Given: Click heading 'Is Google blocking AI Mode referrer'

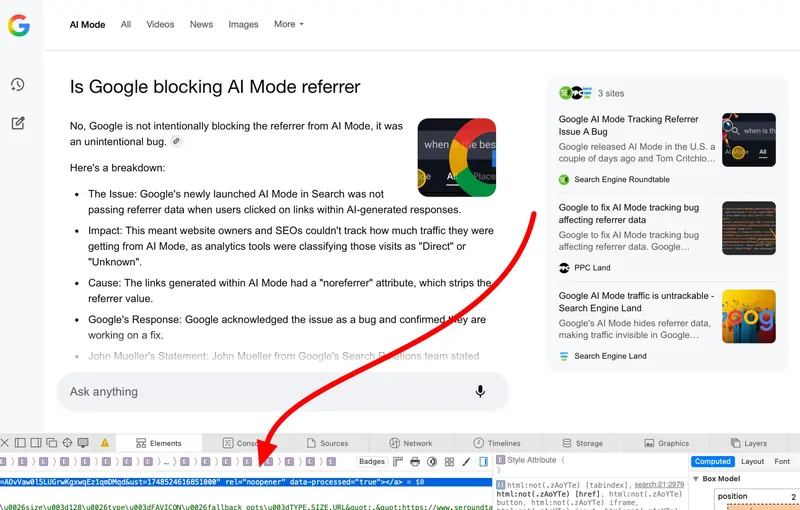Looking at the screenshot, I should (x=215, y=87).
